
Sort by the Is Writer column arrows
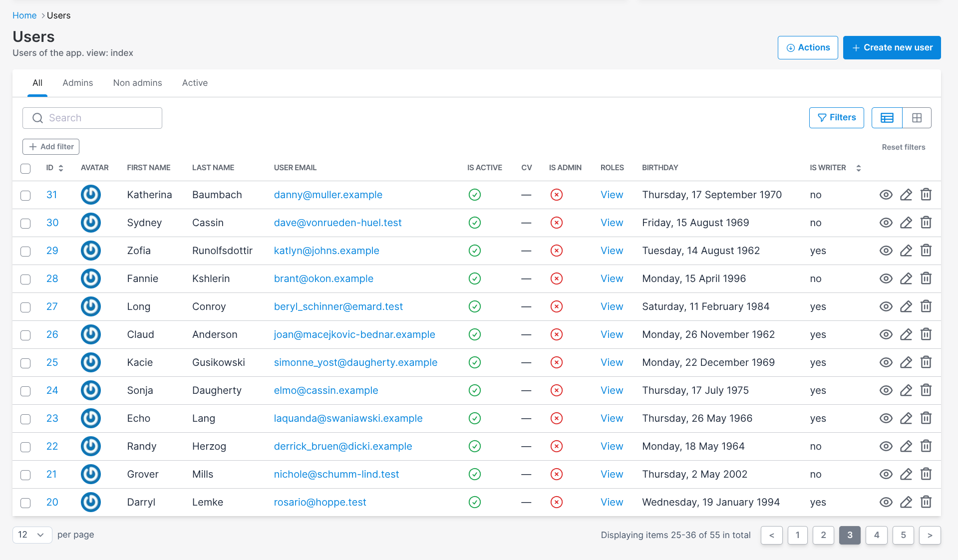click(x=859, y=168)
